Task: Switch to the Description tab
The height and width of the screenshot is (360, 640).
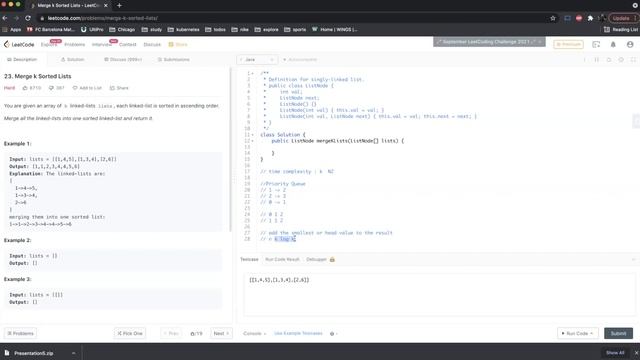Action: 22,60
